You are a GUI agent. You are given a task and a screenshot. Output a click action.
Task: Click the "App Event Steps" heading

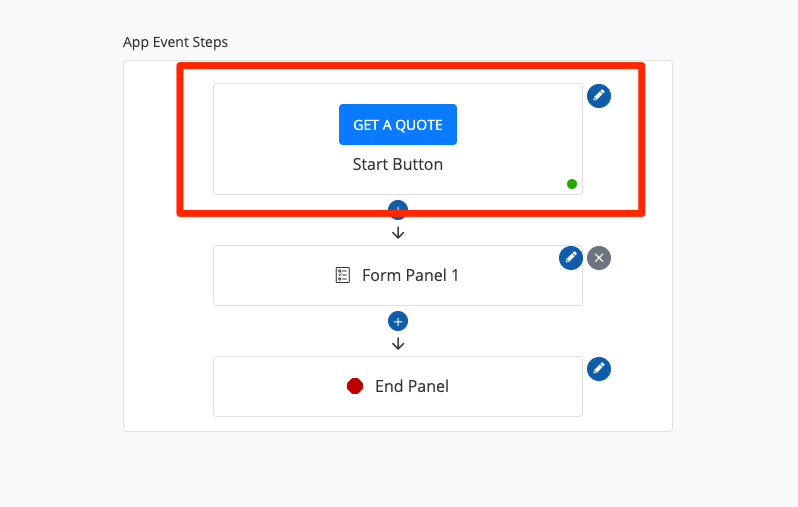point(175,42)
